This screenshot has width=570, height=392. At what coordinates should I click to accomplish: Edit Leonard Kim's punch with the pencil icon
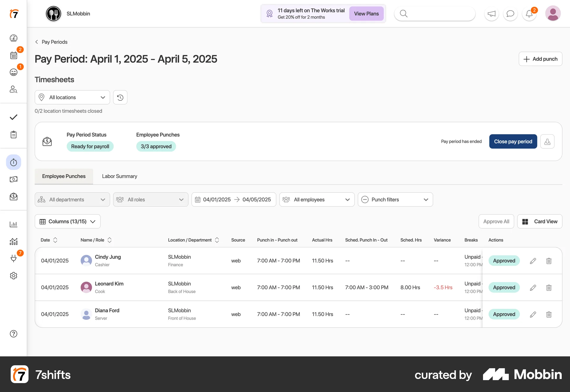(x=533, y=287)
